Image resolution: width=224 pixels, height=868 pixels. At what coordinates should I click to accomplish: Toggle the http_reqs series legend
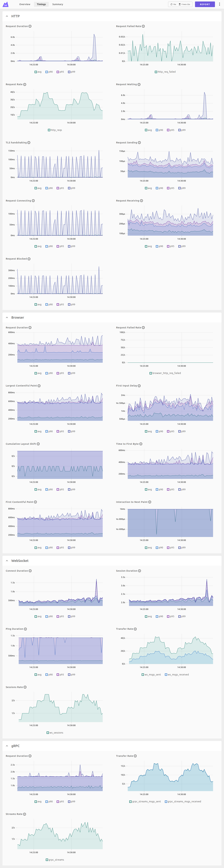click(x=55, y=130)
